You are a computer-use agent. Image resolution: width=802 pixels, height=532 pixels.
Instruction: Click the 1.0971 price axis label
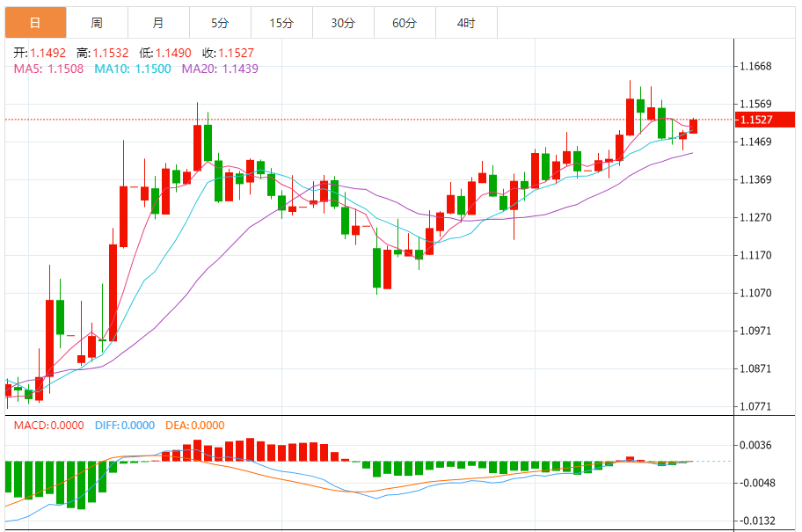(x=755, y=331)
